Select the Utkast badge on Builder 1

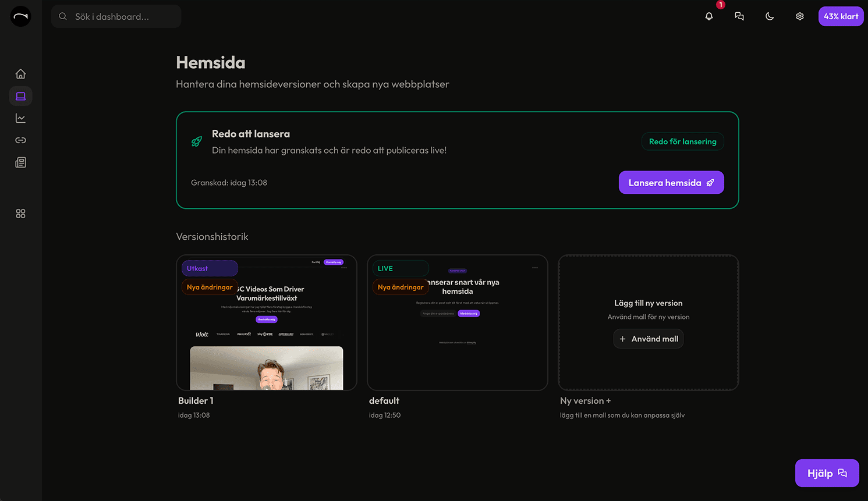(210, 268)
